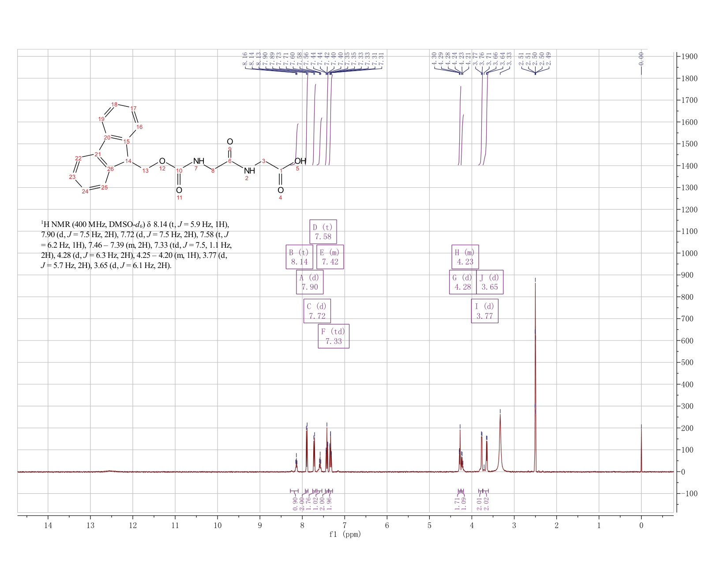Click the 5 tick label on ppm axis
Screen dimensions: 728x563
click(x=429, y=525)
